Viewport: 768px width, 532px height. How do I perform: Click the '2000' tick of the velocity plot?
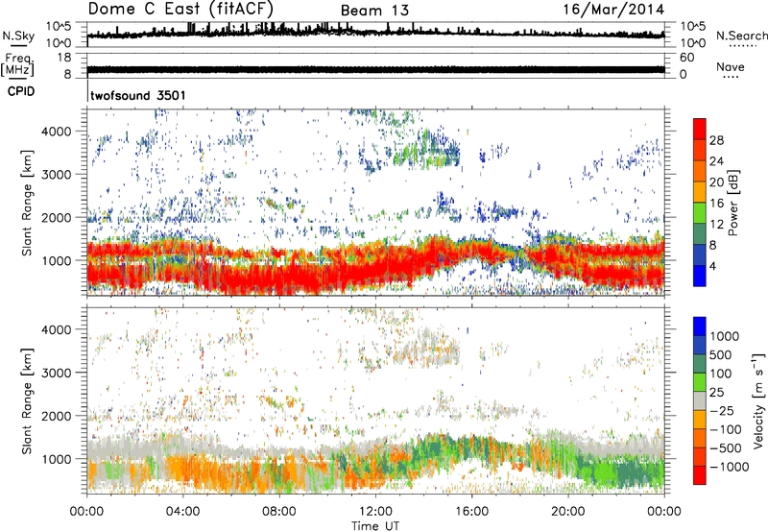coord(56,416)
